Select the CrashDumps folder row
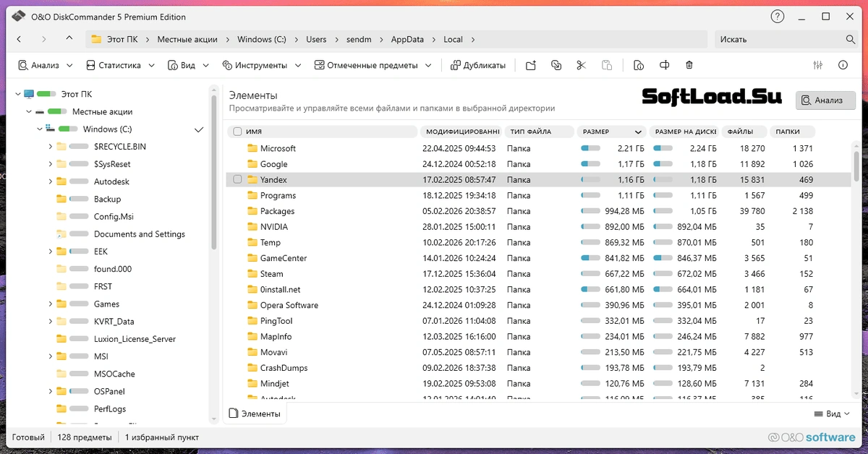868x454 pixels. (538, 368)
